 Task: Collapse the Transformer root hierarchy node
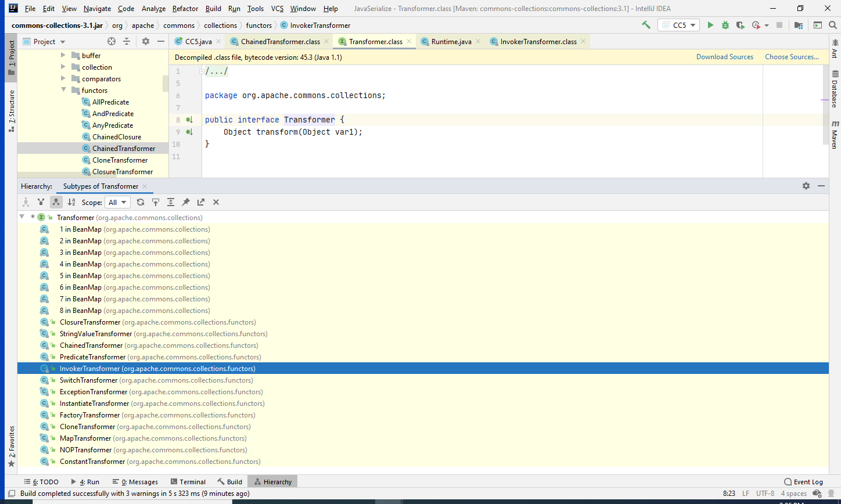click(x=22, y=217)
